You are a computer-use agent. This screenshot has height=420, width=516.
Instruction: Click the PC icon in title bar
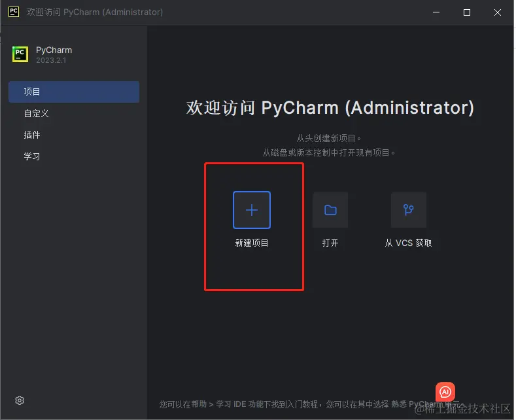coord(14,12)
